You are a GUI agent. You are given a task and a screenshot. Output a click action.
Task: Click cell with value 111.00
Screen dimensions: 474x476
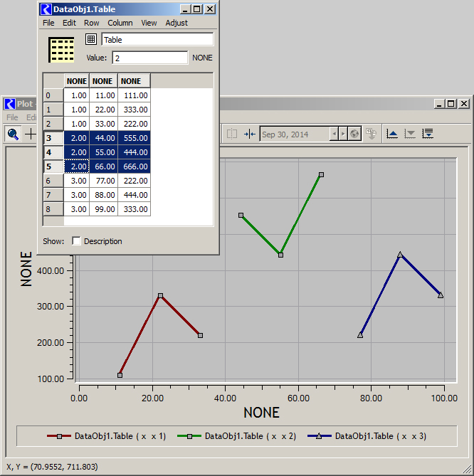[134, 95]
